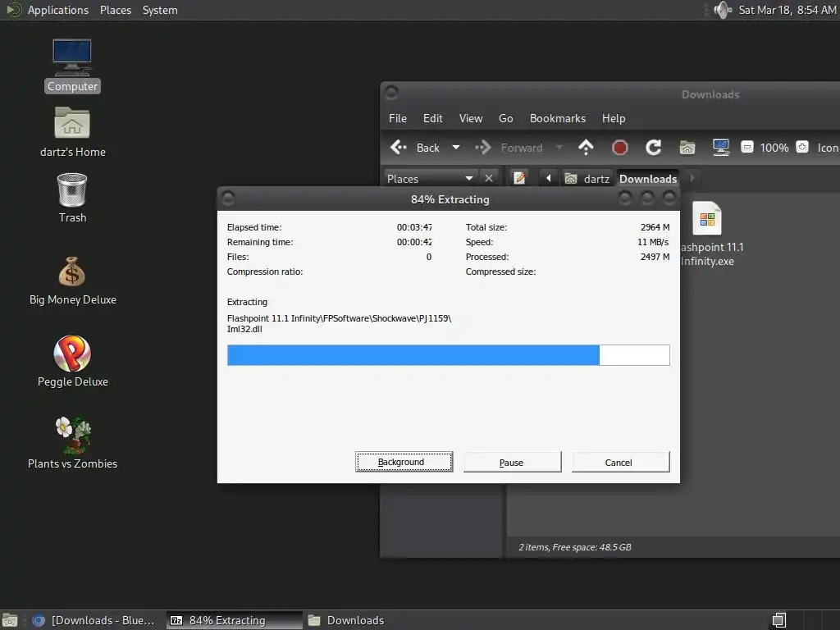
Task: Click the workspace switcher icon
Action: 779,620
